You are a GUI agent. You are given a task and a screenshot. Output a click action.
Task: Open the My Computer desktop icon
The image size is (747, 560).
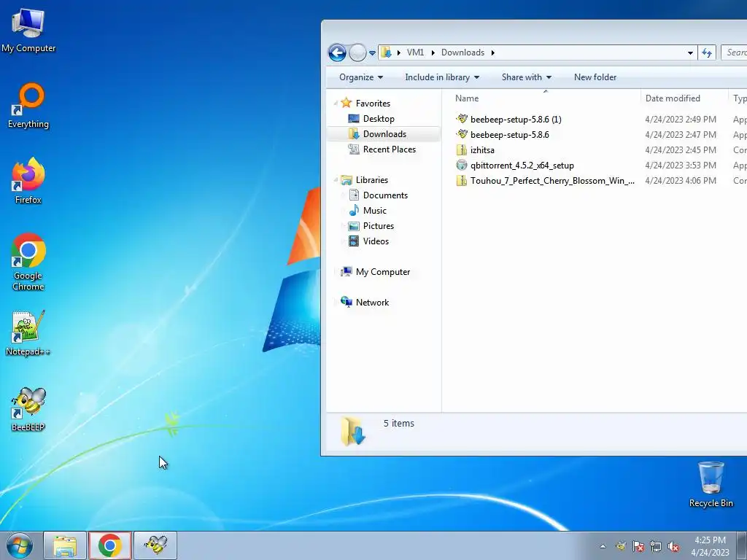pos(28,29)
